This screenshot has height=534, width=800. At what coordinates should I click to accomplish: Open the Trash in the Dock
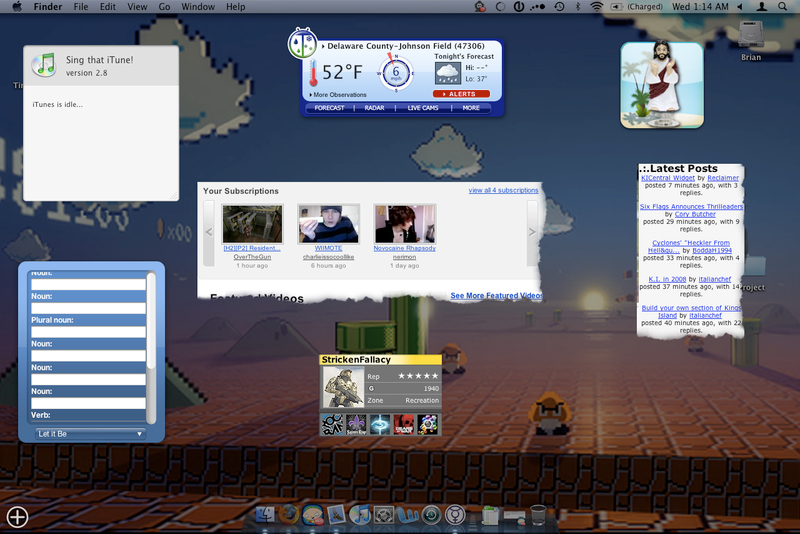(x=538, y=515)
